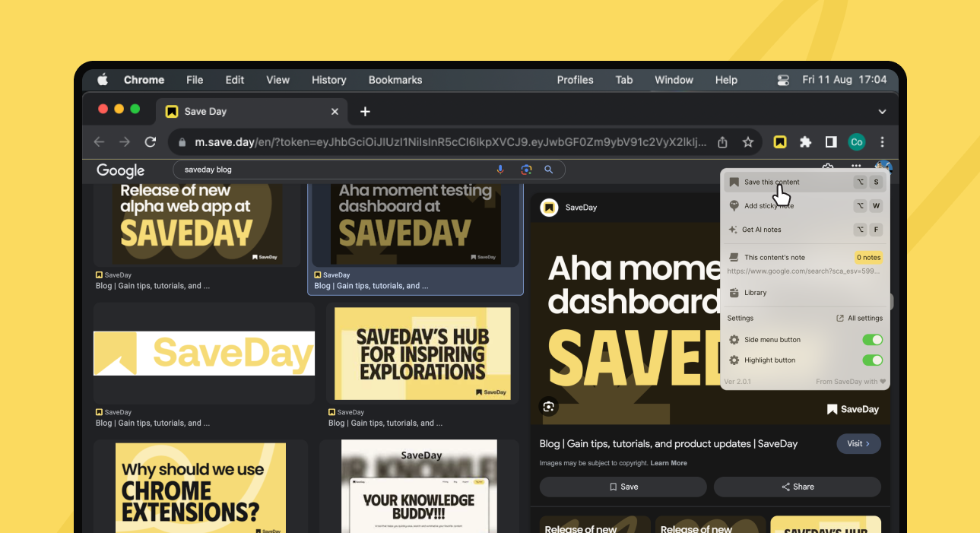Screen dimensions: 980x533
Task: Reload the current page
Action: coord(151,142)
